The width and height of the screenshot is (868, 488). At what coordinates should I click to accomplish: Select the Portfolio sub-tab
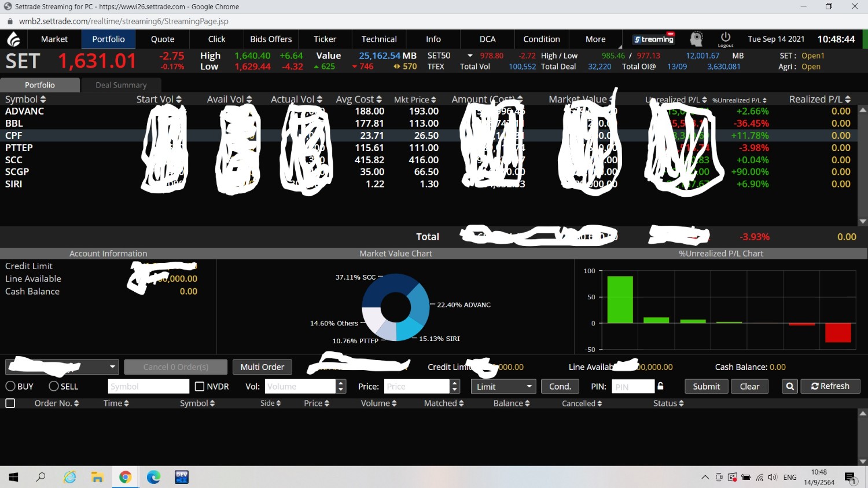(x=40, y=85)
